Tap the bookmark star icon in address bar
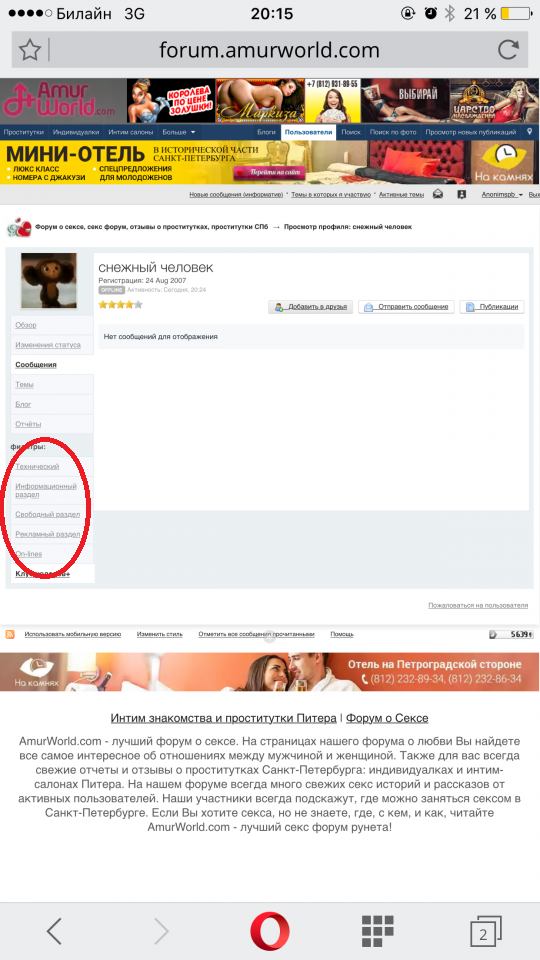This screenshot has width=540, height=960. (x=29, y=50)
